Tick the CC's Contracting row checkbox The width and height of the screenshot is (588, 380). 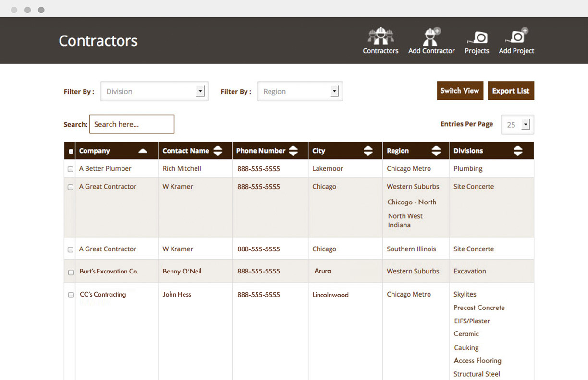(71, 295)
